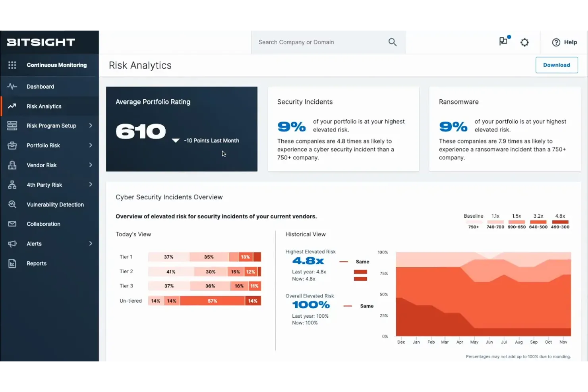This screenshot has height=392, width=588.
Task: Select the Dashboard icon in sidebar
Action: tap(12, 86)
